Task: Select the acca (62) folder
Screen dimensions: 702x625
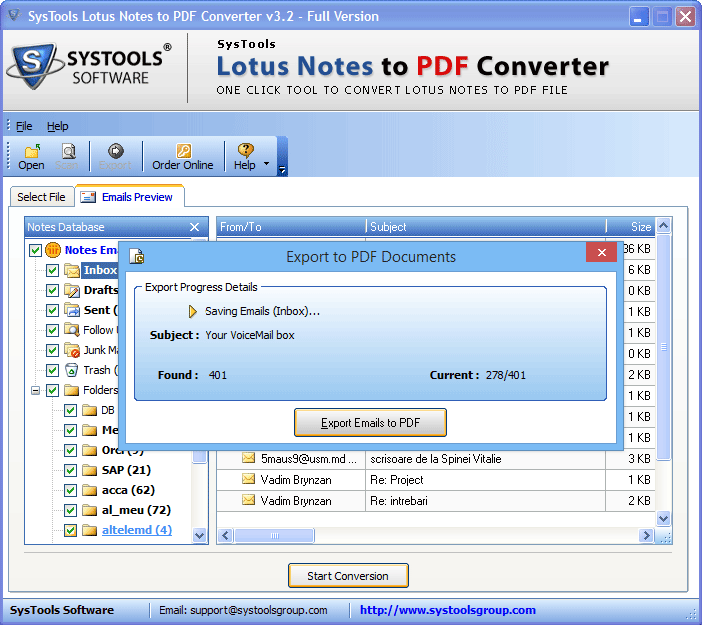Action: click(128, 490)
